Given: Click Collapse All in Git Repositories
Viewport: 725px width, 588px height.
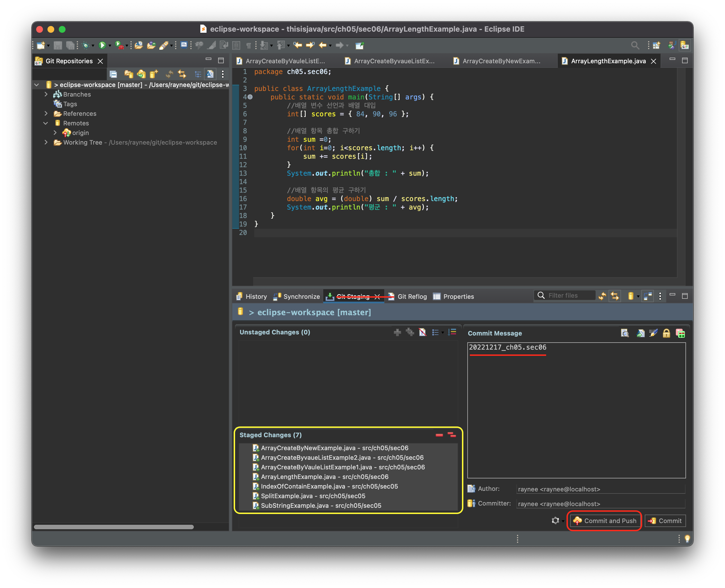Looking at the screenshot, I should pos(114,74).
